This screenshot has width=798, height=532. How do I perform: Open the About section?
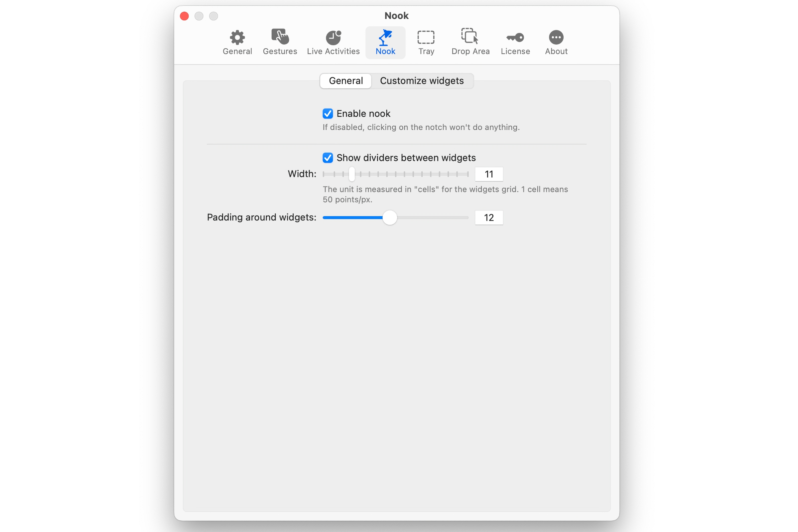(556, 42)
